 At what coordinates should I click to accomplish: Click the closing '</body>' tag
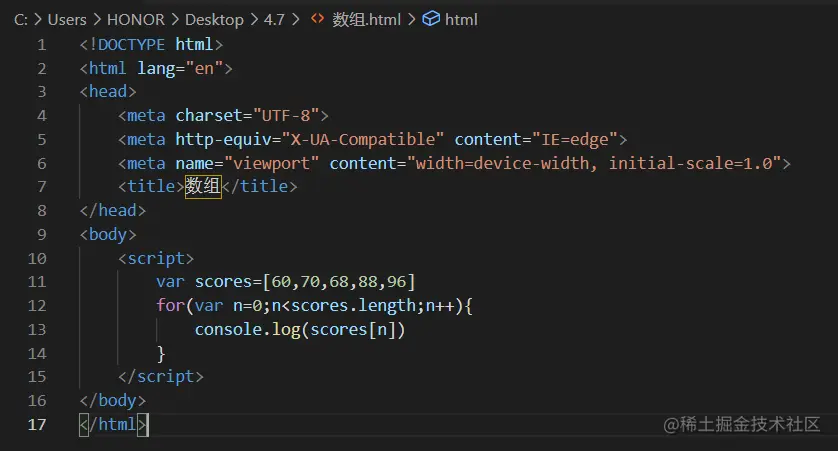pyautogui.click(x=113, y=401)
